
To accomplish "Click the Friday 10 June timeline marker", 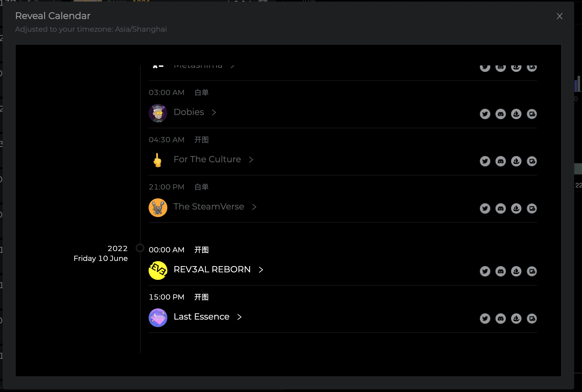I will tap(140, 248).
